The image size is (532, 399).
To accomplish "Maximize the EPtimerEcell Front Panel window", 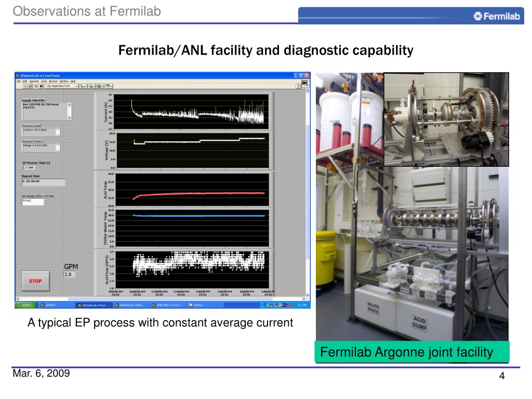I will click(x=301, y=76).
